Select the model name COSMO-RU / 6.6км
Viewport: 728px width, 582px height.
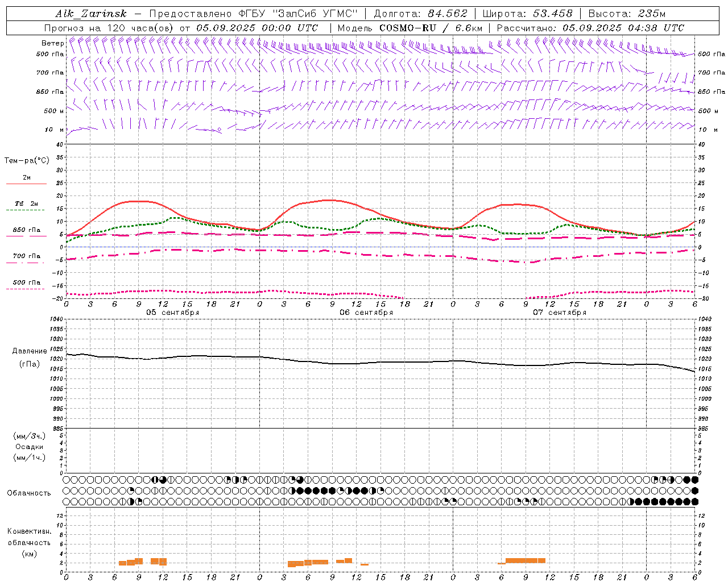click(x=431, y=28)
